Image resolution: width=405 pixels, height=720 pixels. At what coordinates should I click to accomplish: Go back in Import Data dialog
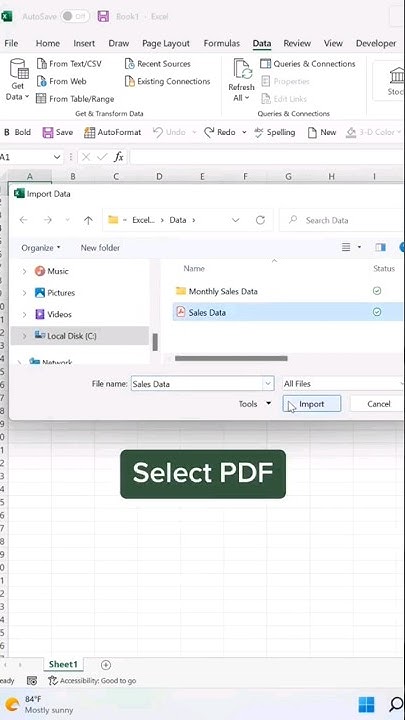(23, 220)
